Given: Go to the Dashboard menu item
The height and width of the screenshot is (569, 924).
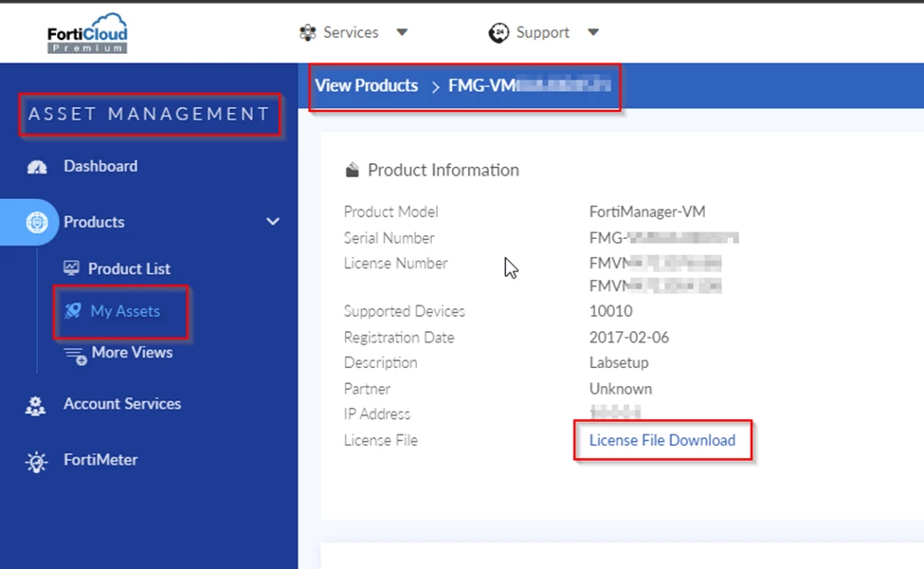Looking at the screenshot, I should (x=100, y=166).
